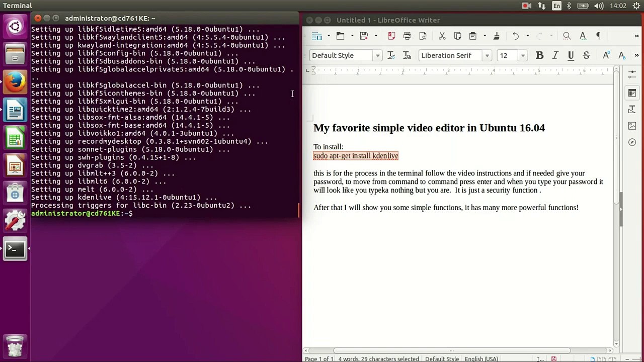Toggle strikethrough formatting
Viewport: 644px width, 362px height.
[x=586, y=55]
